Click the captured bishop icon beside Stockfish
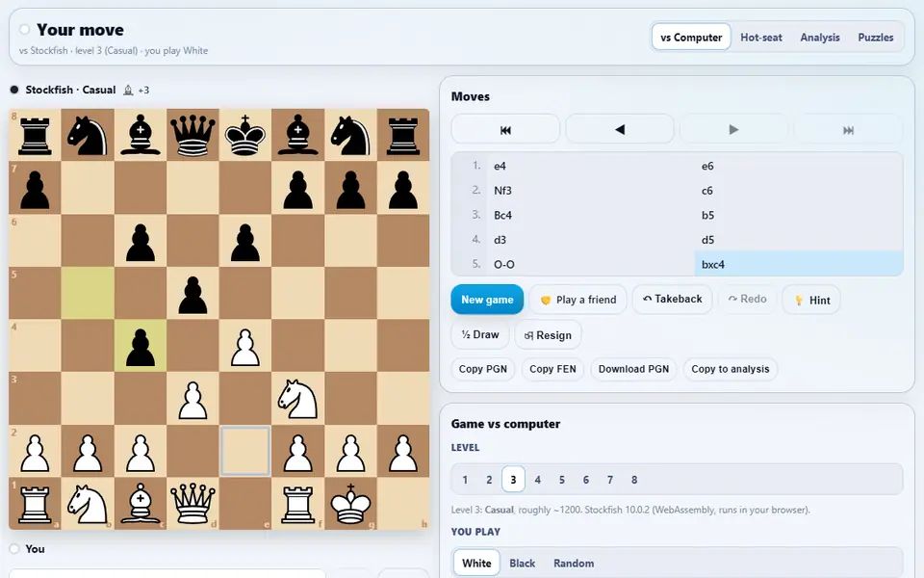Image resolution: width=924 pixels, height=578 pixels. pyautogui.click(x=128, y=90)
